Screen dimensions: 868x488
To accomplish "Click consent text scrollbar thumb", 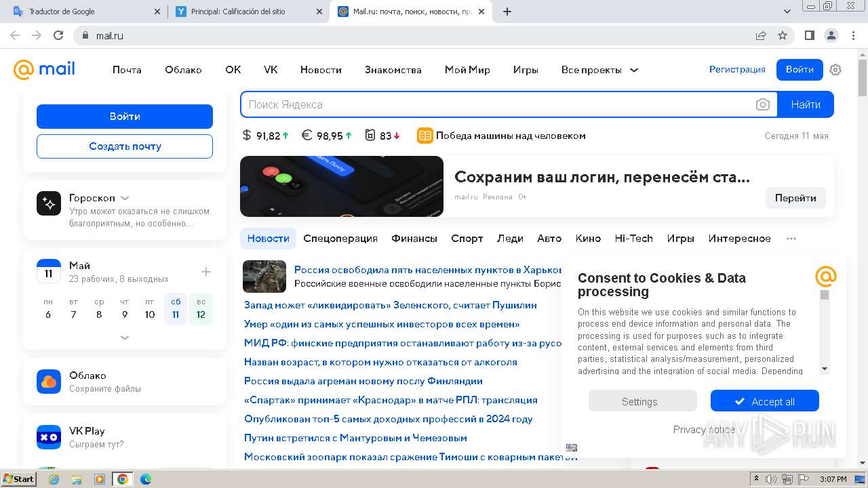I will [825, 295].
